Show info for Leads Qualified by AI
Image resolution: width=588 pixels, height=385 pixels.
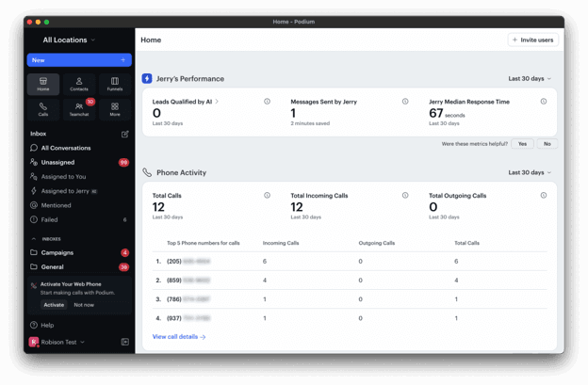coord(267,102)
